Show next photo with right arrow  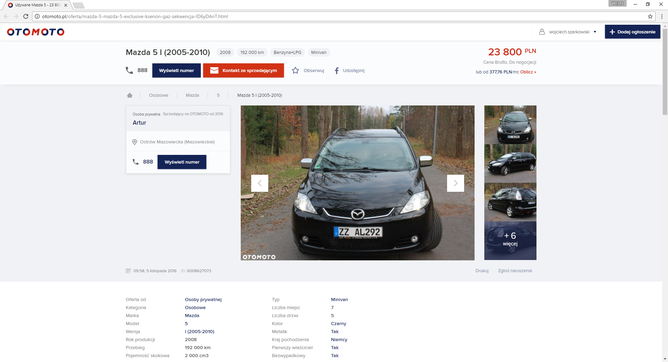[455, 183]
